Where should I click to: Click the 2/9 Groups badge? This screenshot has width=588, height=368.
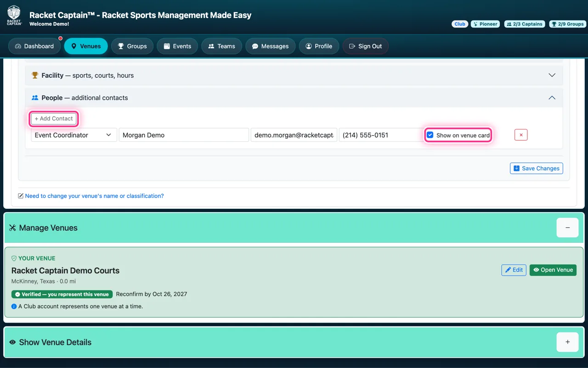(567, 24)
